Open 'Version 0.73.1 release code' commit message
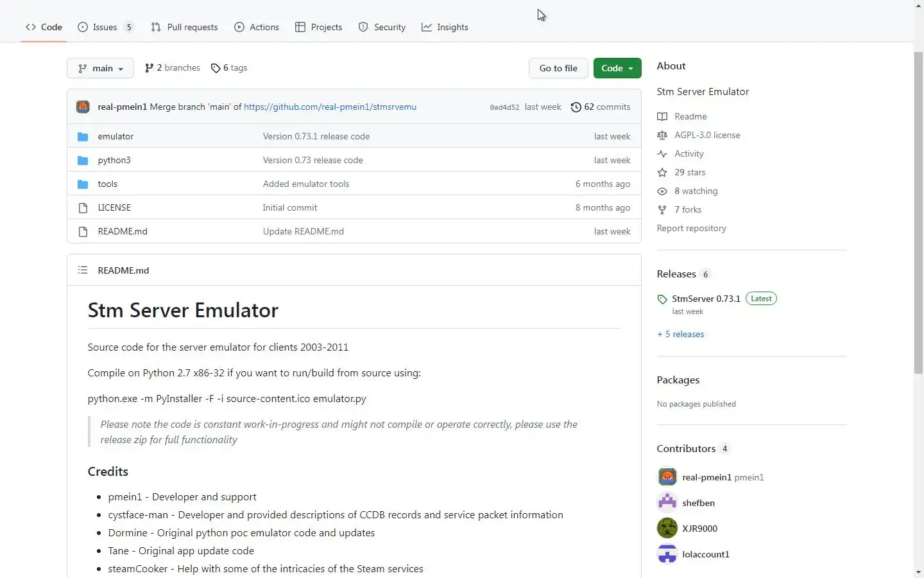The height and width of the screenshot is (578, 924). tap(316, 136)
